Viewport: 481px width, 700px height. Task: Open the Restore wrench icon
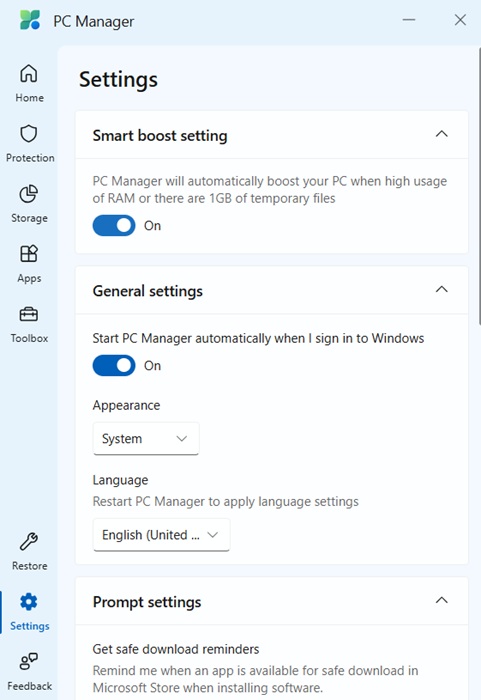coord(29,542)
